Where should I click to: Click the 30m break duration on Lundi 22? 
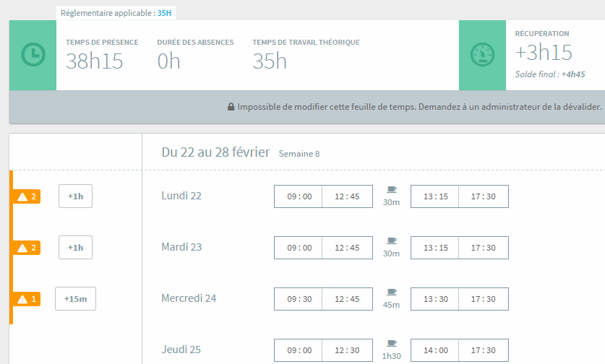[391, 202]
